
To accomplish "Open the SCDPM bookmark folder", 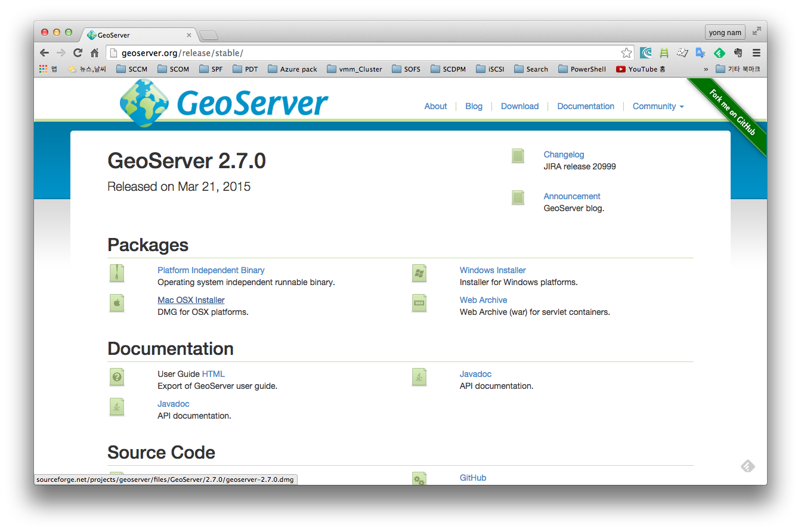I will point(449,69).
